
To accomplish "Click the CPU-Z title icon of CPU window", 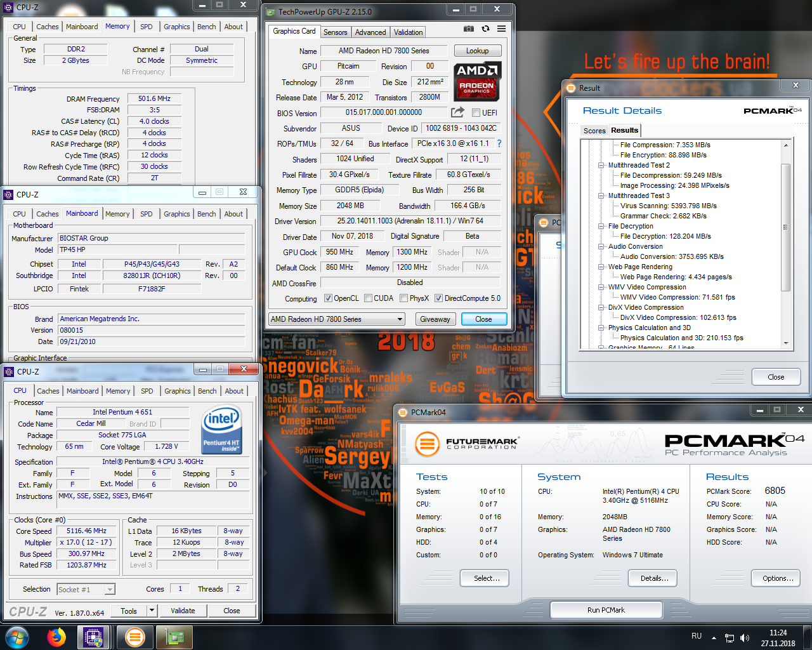I will click(10, 371).
